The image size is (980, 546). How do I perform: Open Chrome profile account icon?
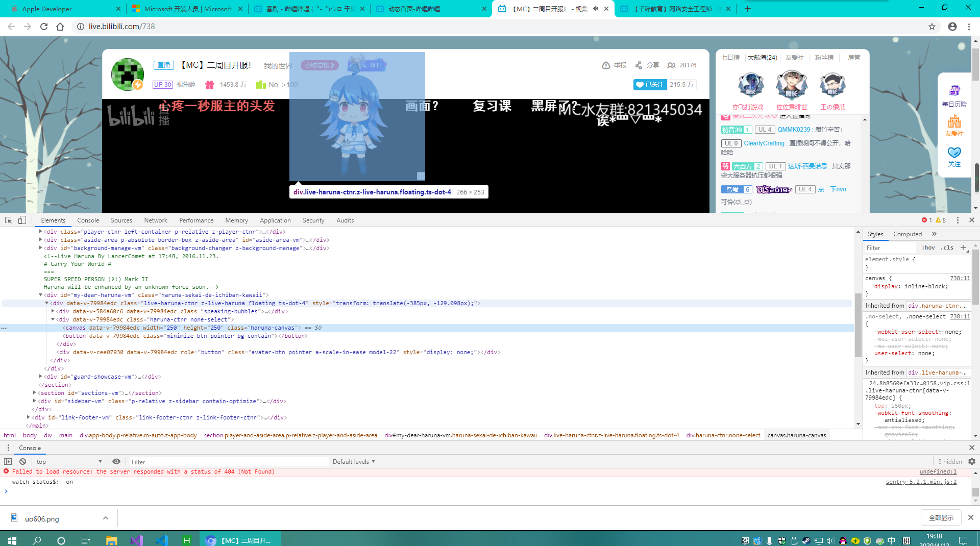[x=952, y=27]
